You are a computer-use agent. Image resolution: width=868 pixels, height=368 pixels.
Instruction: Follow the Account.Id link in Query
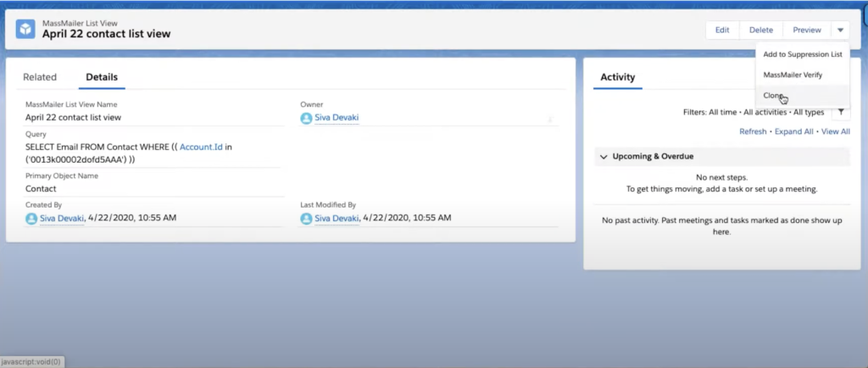[201, 148]
